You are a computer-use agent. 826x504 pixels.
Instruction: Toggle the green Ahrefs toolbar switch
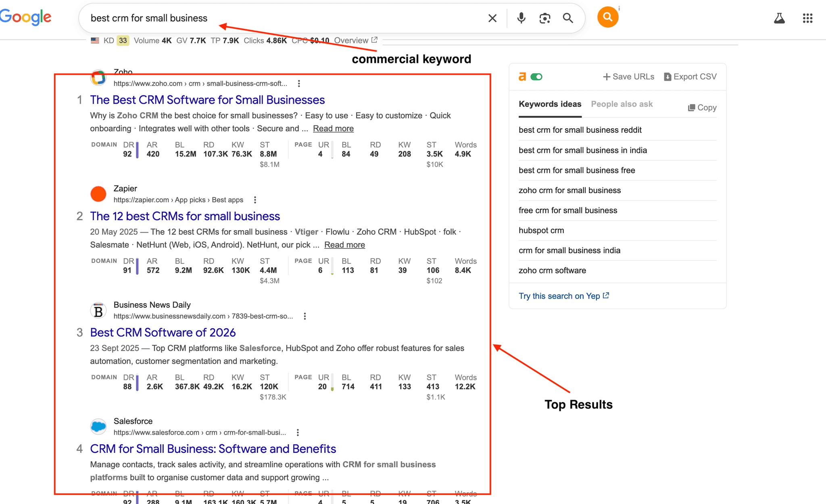(536, 77)
